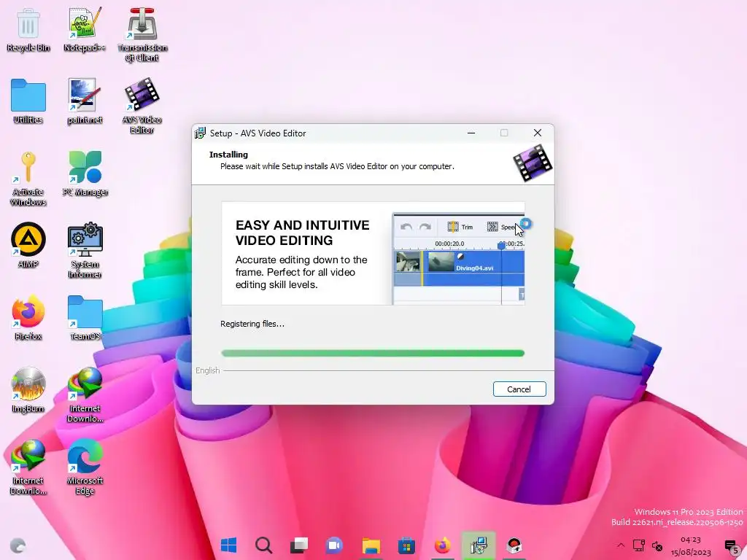Click the Internet Download Manager icon above Microsoft Edge

85,395
